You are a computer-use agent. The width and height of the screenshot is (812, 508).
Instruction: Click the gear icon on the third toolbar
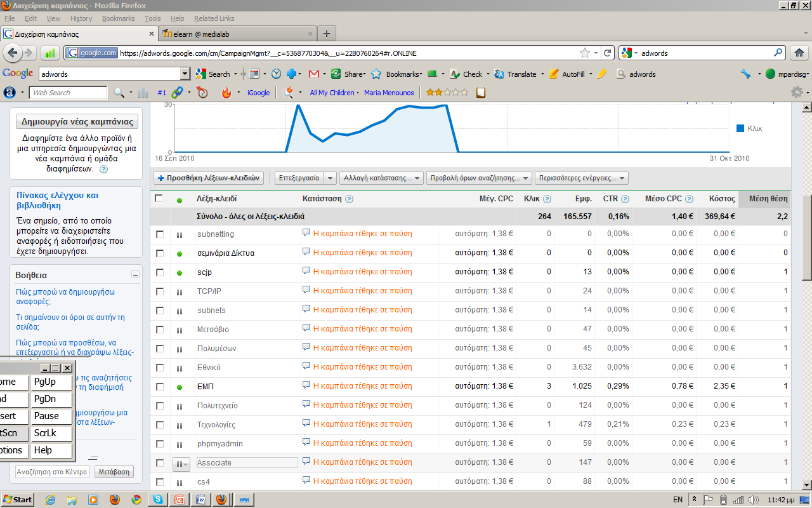click(x=797, y=93)
